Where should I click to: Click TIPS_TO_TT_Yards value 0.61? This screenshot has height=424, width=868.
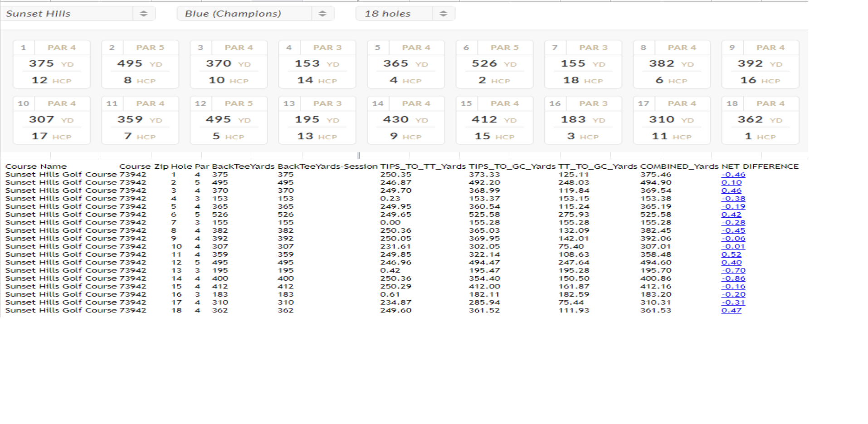(x=390, y=294)
